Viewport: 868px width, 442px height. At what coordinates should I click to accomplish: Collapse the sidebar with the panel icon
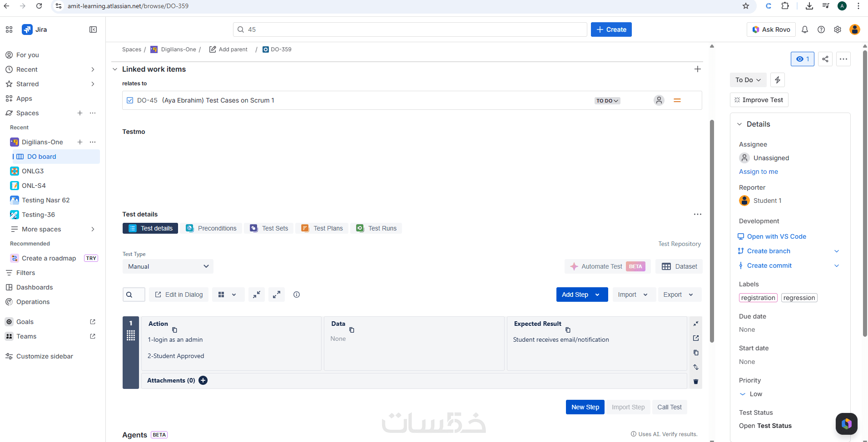point(93,29)
